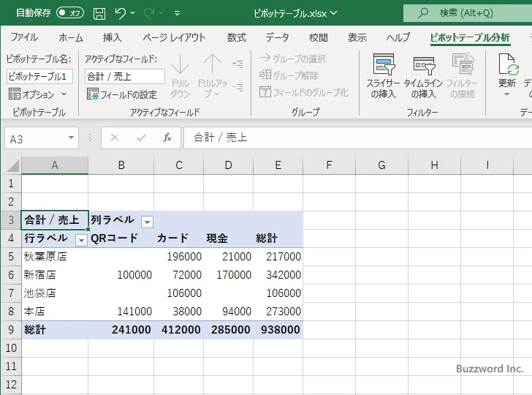This screenshot has width=532, height=395.
Task: Select the QRコード column header cell
Action: click(x=121, y=238)
